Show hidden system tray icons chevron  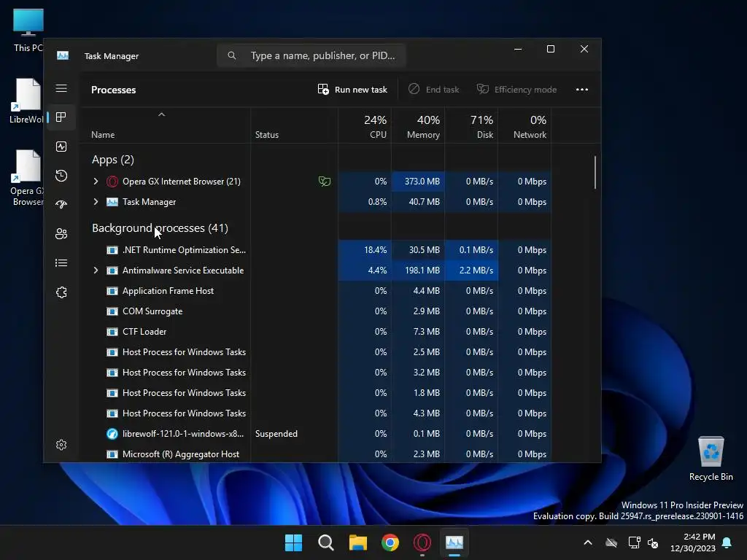click(588, 542)
